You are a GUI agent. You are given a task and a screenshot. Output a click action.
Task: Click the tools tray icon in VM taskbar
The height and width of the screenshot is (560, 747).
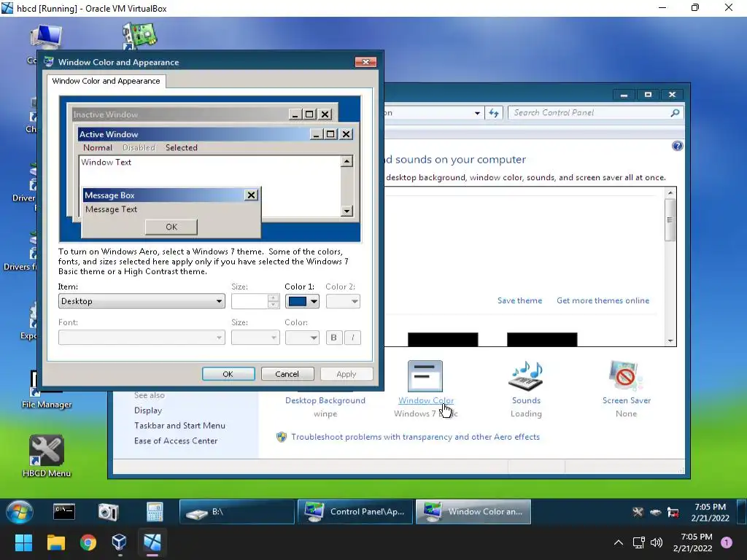coord(638,513)
